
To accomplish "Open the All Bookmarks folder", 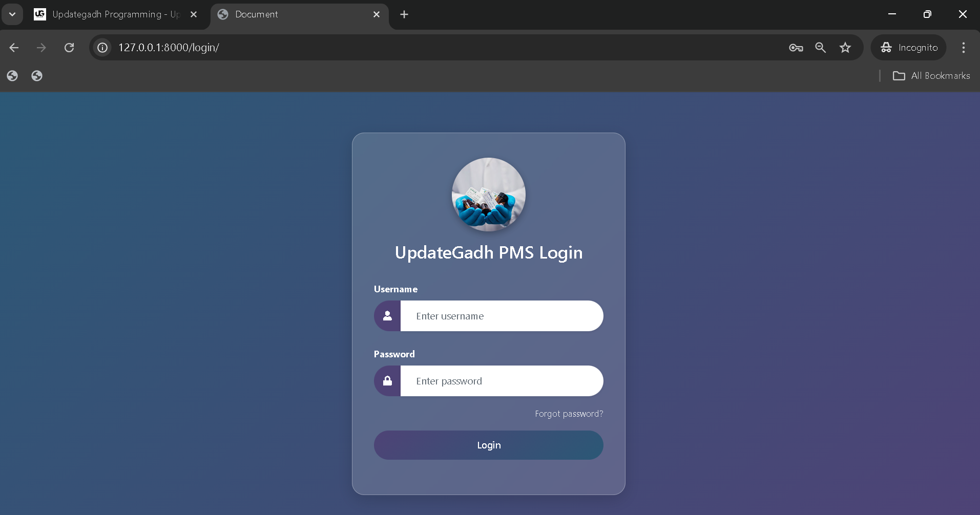I will coord(931,76).
